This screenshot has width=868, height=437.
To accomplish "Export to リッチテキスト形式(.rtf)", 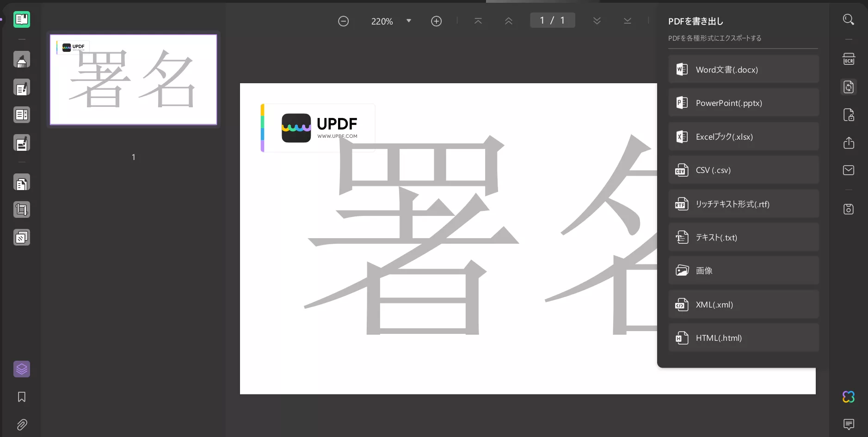I will (744, 203).
